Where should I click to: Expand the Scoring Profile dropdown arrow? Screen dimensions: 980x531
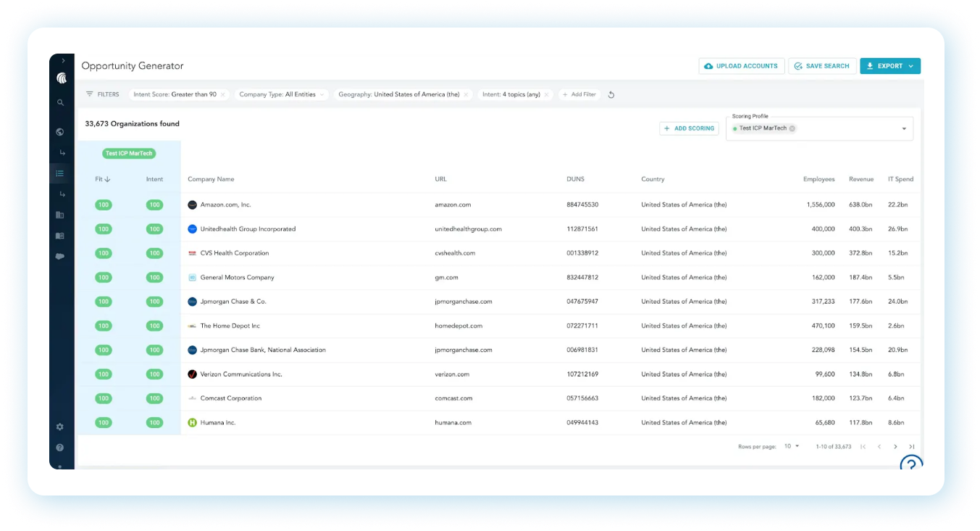click(904, 129)
